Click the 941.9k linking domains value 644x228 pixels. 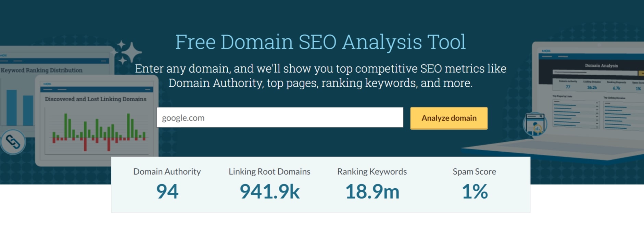click(269, 191)
